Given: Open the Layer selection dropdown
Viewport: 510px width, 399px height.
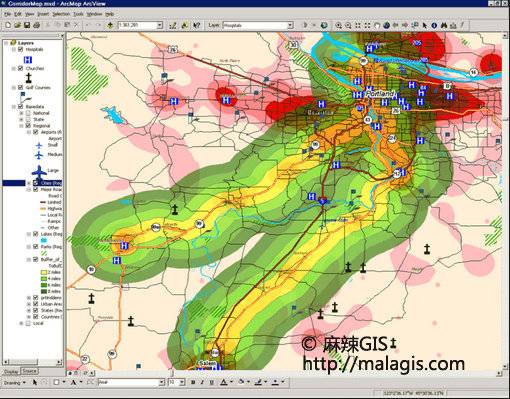Looking at the screenshot, I should coord(290,25).
